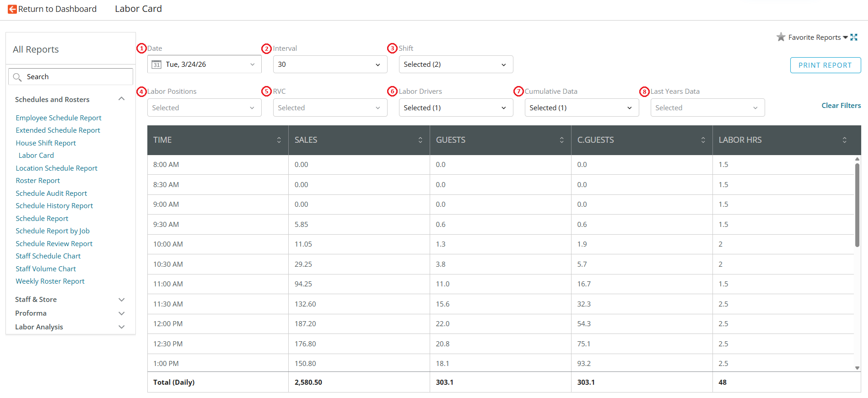Open Staff Schedule Chart
The width and height of the screenshot is (868, 398).
pyautogui.click(x=48, y=256)
